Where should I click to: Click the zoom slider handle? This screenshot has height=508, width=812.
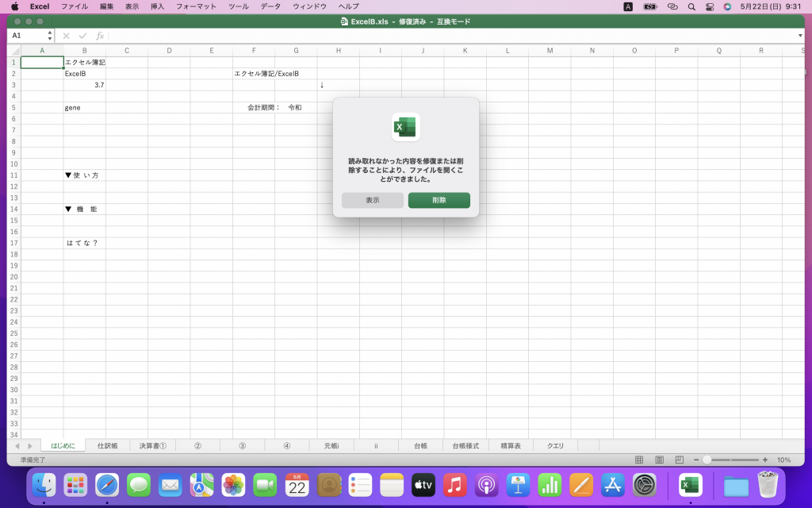point(707,460)
